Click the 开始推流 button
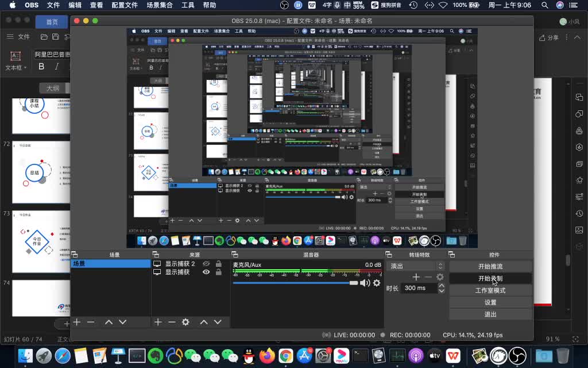This screenshot has height=368, width=588. point(490,267)
